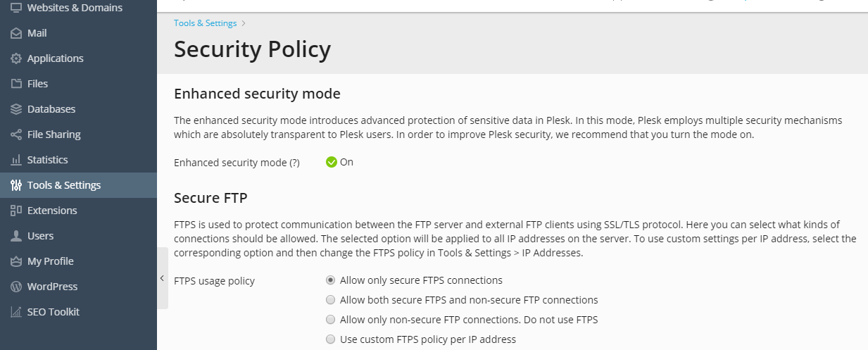
Task: Click the Databases stack icon
Action: [15, 109]
